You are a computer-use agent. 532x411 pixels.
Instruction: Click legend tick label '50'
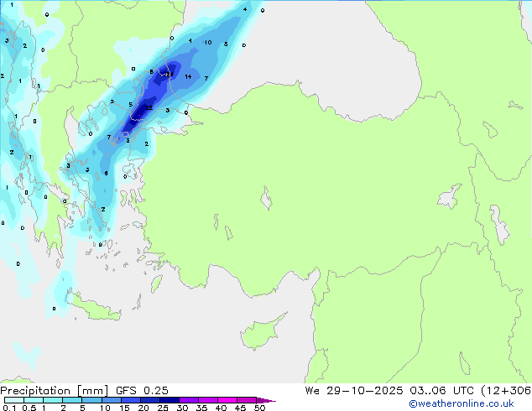(259, 408)
